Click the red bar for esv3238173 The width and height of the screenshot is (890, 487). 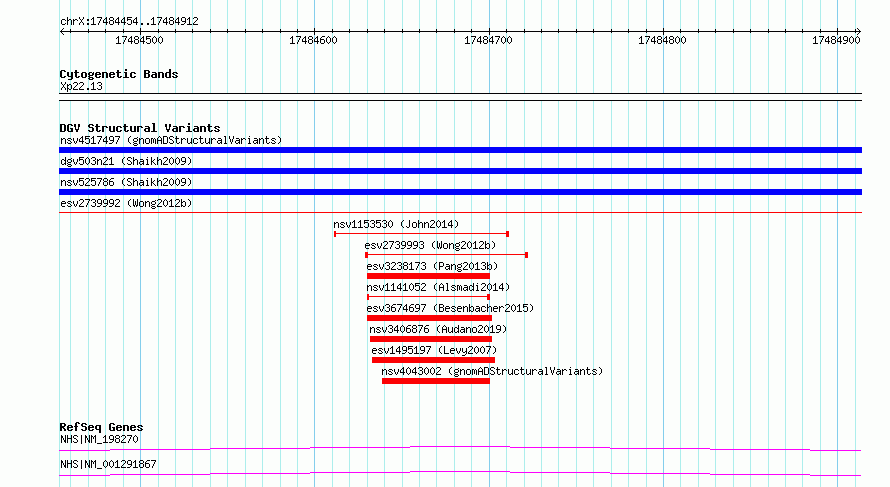(429, 276)
